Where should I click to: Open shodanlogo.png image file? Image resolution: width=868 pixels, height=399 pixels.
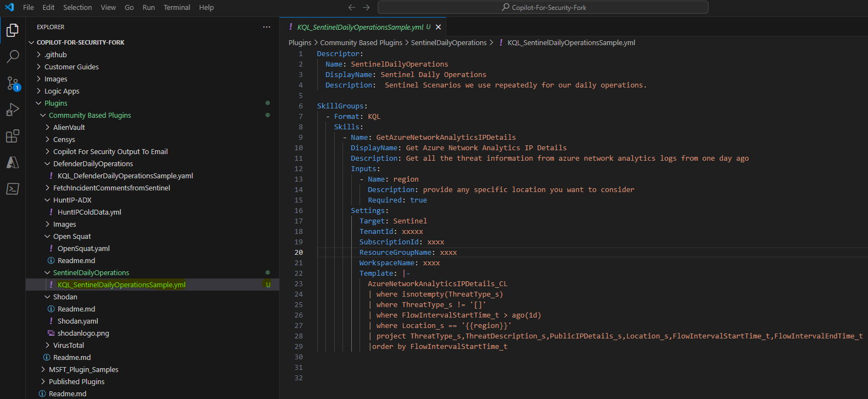click(x=83, y=334)
